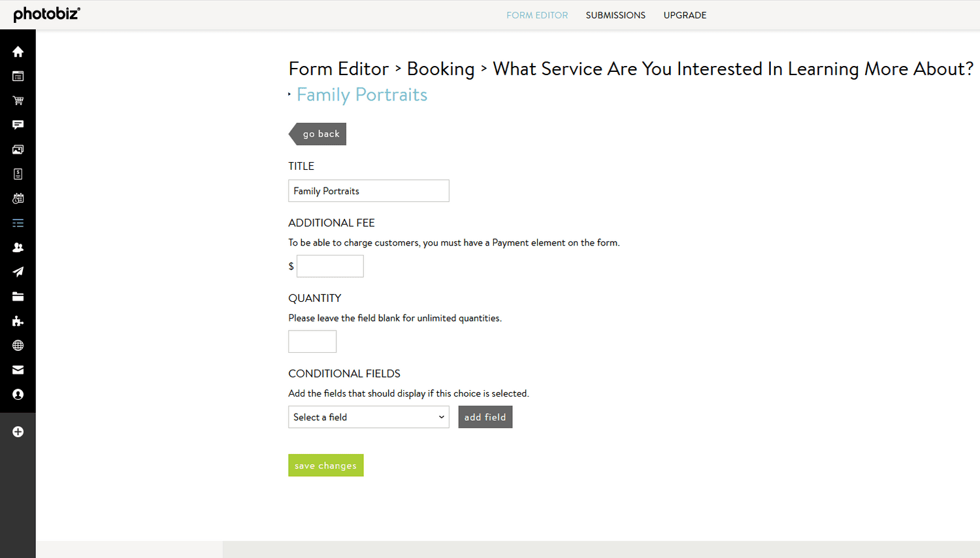Screen dimensions: 980x558
Task: Select the go back button
Action: (321, 133)
